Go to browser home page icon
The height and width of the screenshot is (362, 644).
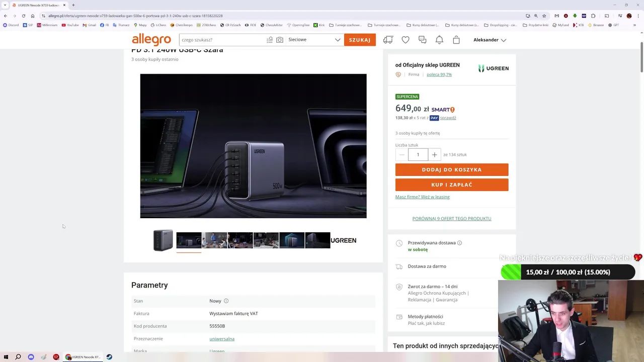32,16
